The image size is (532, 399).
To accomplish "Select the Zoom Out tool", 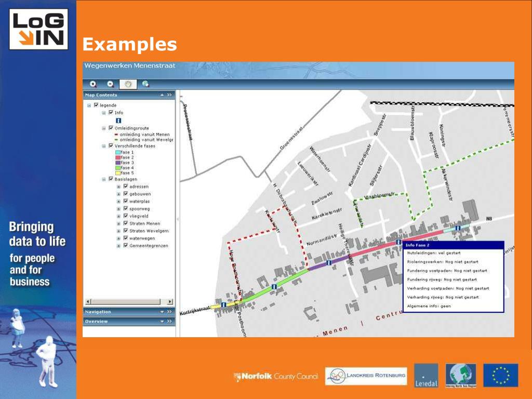I will click(110, 84).
